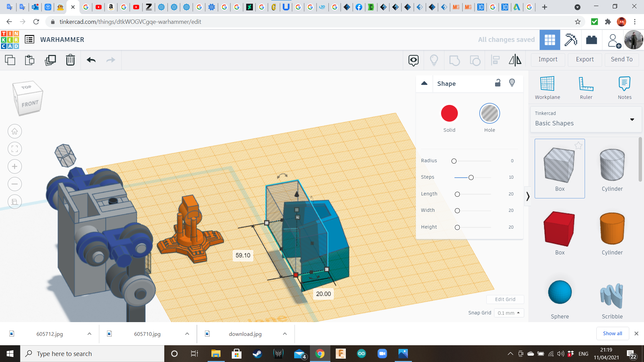Click the Mirror objects icon
The image size is (644, 362).
coord(515,59)
